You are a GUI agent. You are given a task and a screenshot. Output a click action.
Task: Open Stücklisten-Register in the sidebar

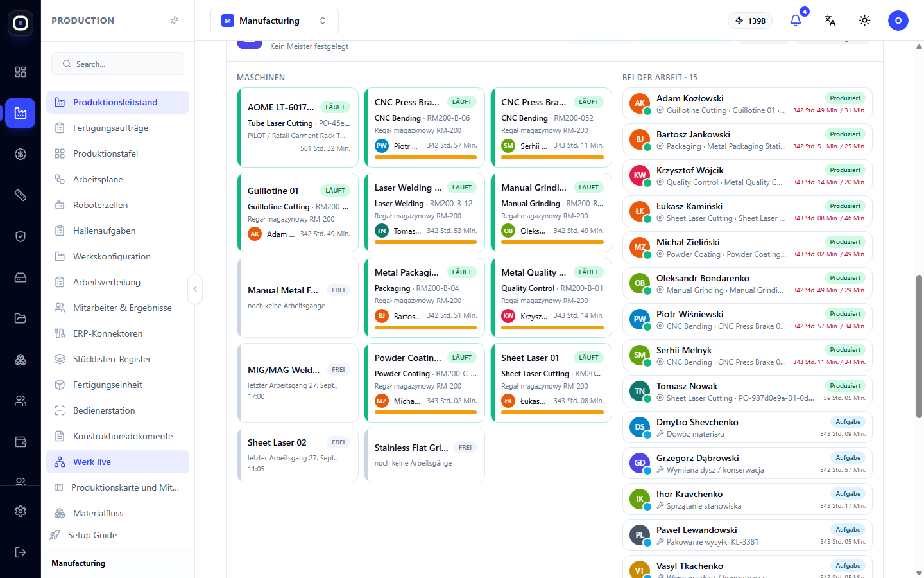click(x=117, y=359)
